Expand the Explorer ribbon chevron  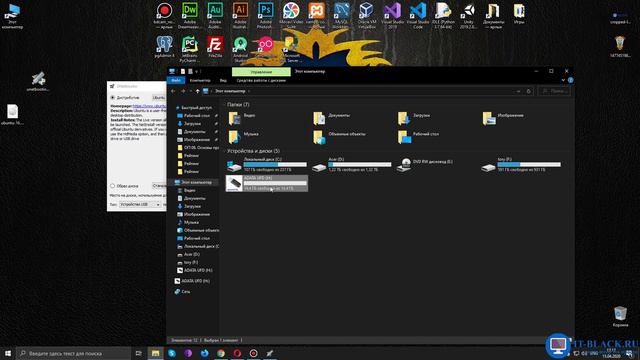point(563,80)
